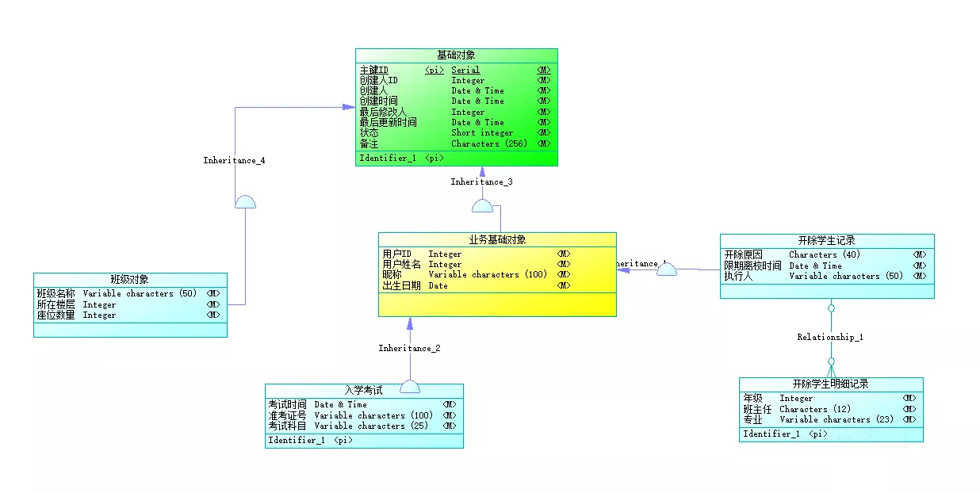This screenshot has width=980, height=493.
Task: Click the 备注 attribute row
Action: click(x=455, y=143)
